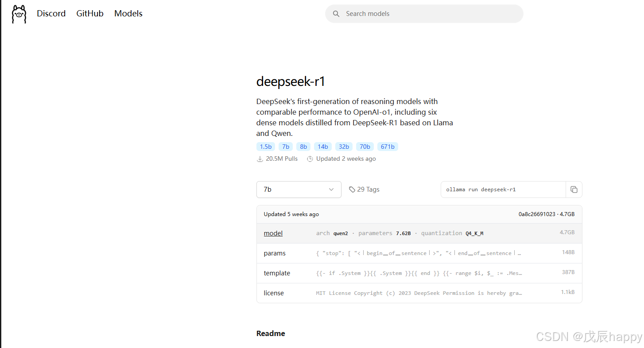Open the GitHub link

[90, 14]
